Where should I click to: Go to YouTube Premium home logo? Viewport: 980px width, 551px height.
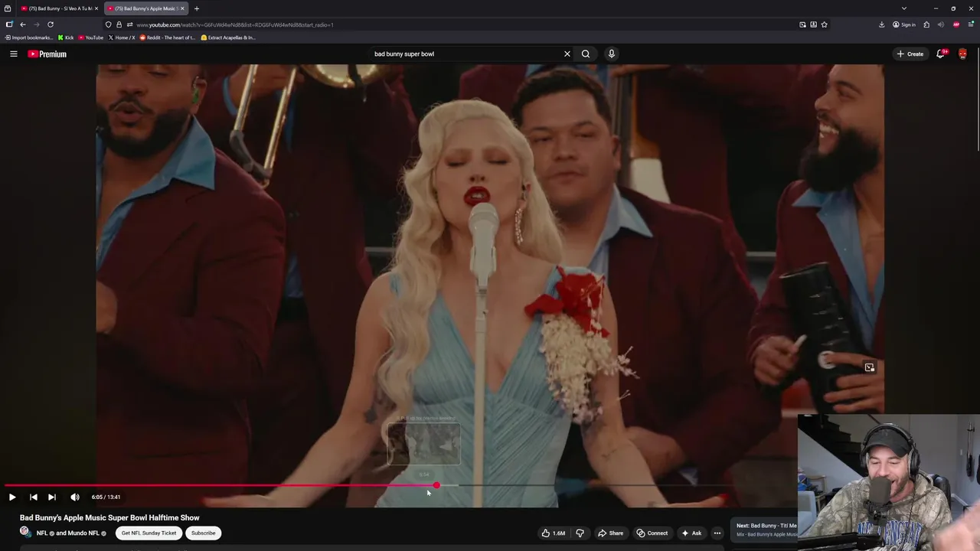(x=47, y=54)
